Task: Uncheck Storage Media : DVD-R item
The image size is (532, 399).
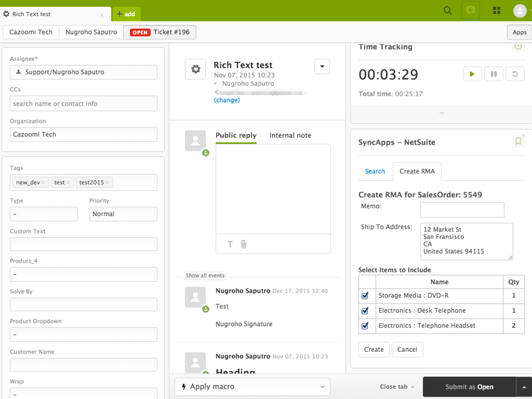Action: pos(365,296)
